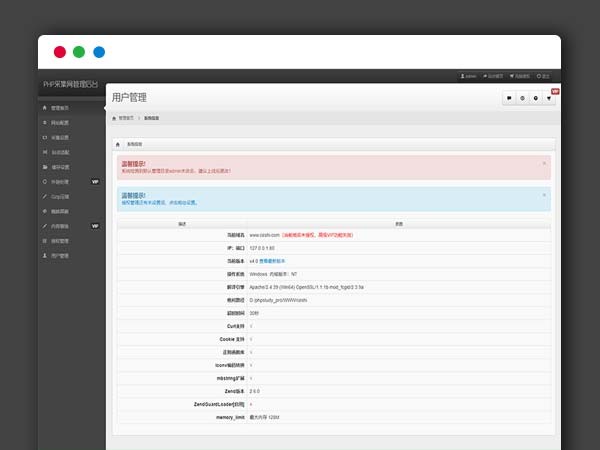Click the home icon in 系统信息 panel header

[118, 144]
